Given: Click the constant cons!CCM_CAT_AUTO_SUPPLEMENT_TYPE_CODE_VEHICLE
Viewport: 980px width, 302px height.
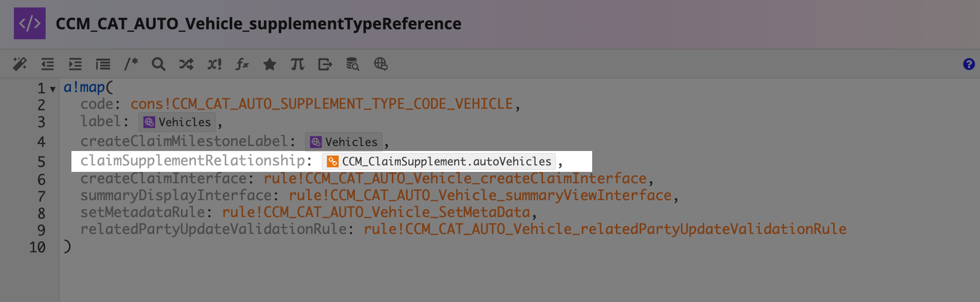Looking at the screenshot, I should point(322,104).
